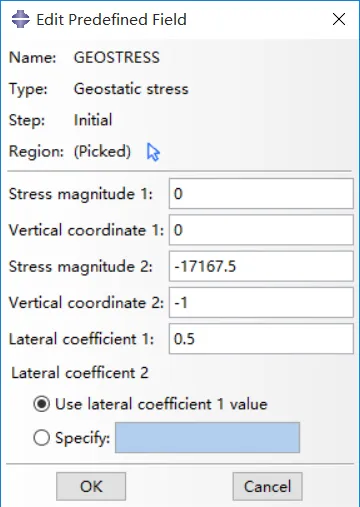Click the Initial step value
360x507 pixels.
(x=93, y=120)
